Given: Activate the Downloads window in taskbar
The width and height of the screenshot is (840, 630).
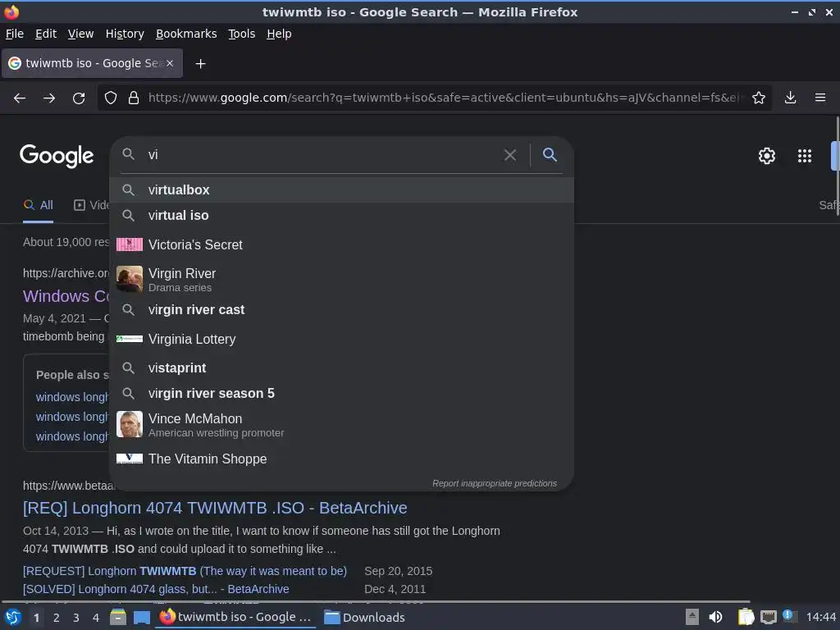Looking at the screenshot, I should point(365,617).
